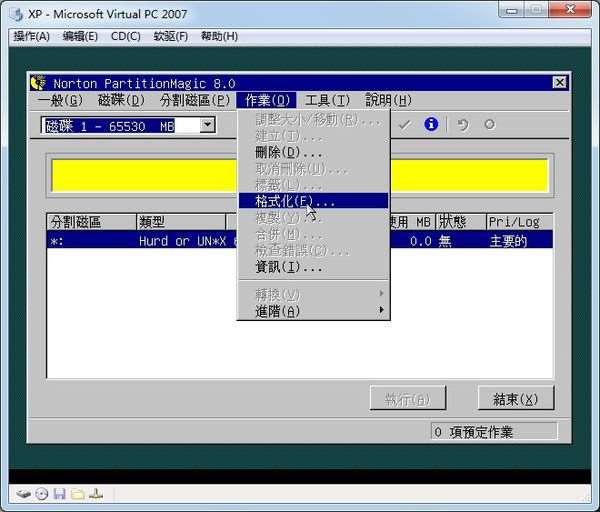Screen dimensions: 600x512
Task: Open Virtual PC 软驱(F) menu
Action: [x=171, y=36]
